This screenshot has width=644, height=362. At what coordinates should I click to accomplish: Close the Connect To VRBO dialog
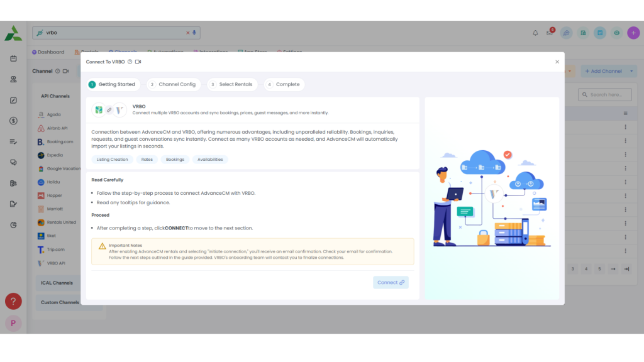[x=557, y=62]
